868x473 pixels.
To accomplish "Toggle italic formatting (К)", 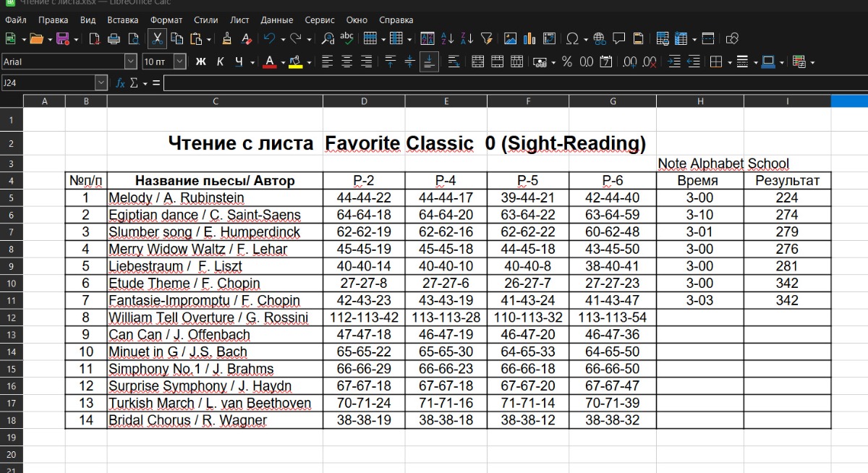I will 220,62.
